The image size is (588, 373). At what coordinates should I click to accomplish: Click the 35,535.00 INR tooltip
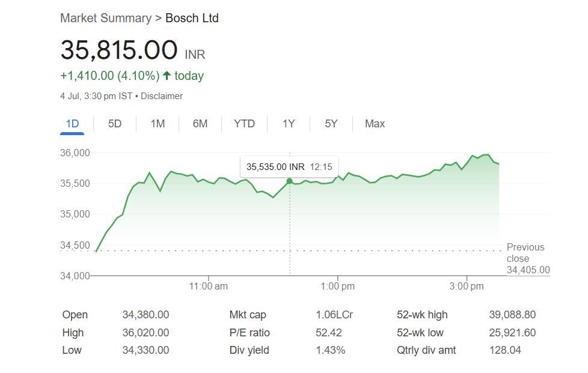(289, 166)
